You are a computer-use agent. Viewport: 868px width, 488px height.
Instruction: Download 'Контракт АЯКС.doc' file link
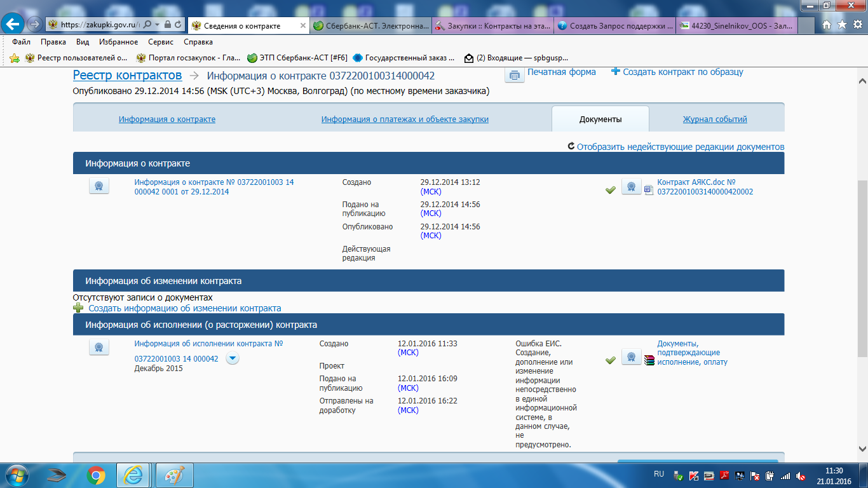tap(705, 187)
